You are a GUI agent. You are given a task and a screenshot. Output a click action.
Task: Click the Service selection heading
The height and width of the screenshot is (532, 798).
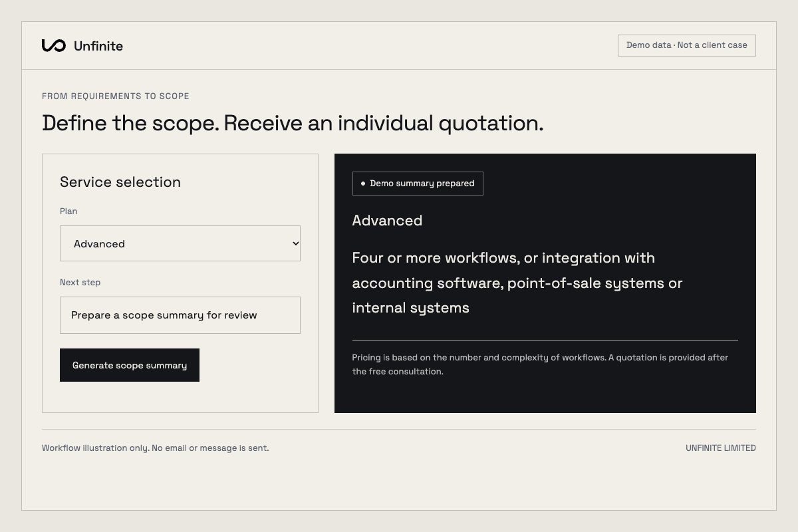click(120, 182)
